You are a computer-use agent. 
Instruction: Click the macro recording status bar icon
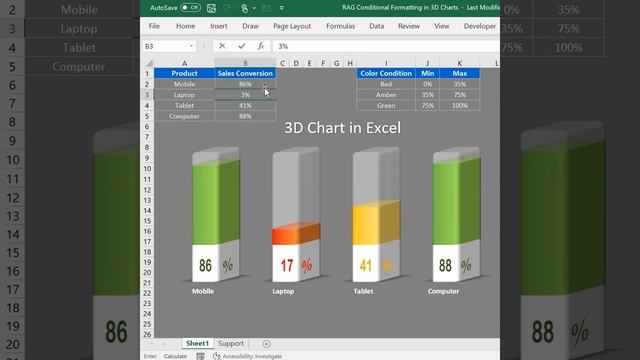(x=200, y=356)
